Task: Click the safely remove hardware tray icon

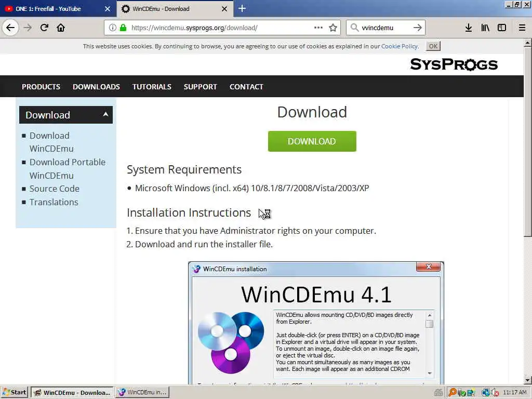Action: point(461,393)
